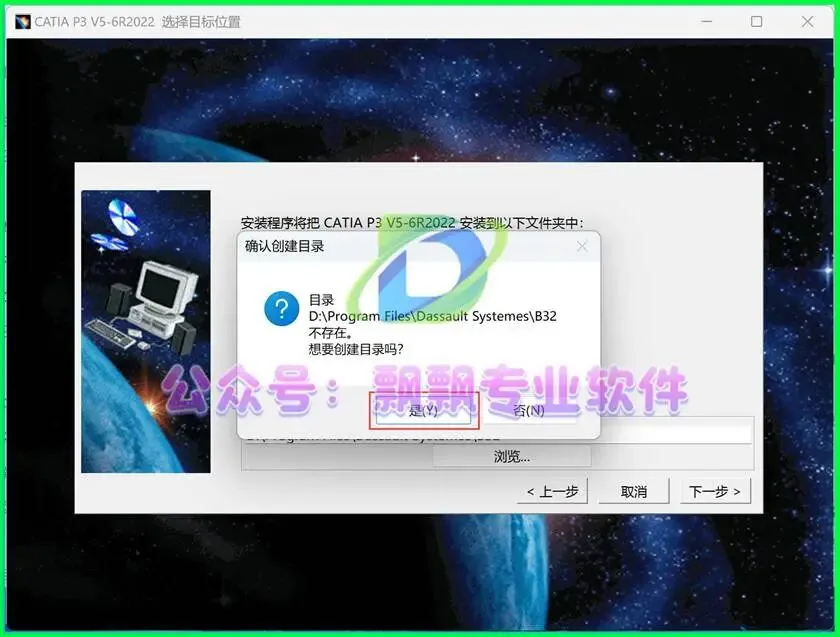Click the 想要创建目录吗? text

(x=356, y=350)
